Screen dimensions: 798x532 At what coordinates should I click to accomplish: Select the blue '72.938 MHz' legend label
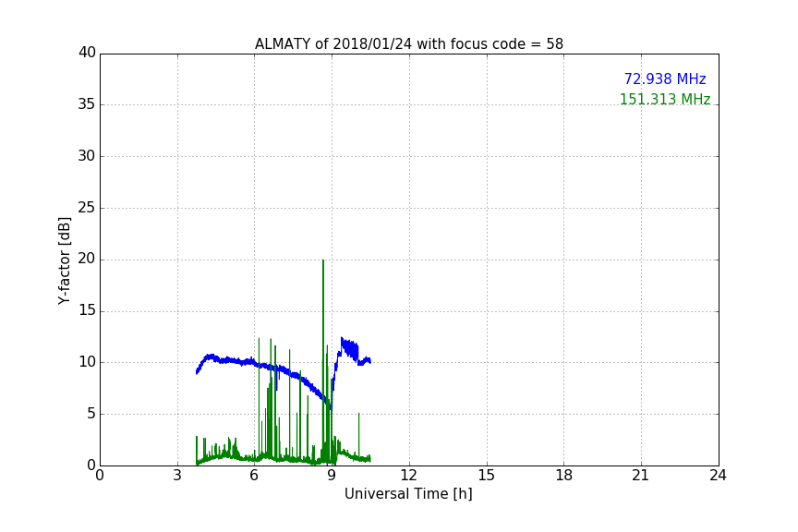(x=665, y=79)
